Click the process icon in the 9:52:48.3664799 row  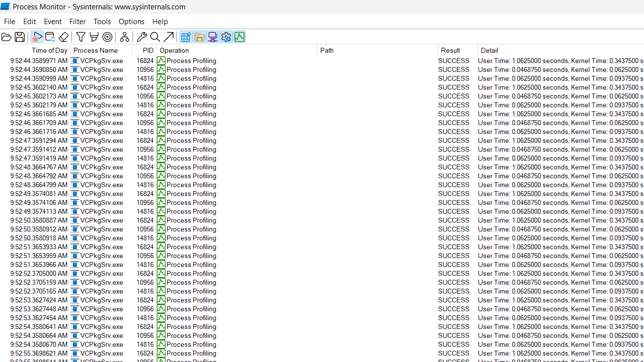75,185
